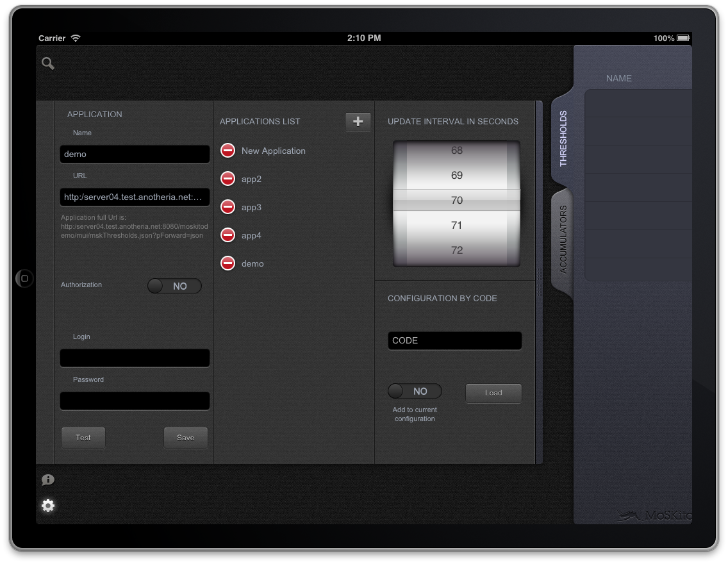Select app4 in applications list
The width and height of the screenshot is (728, 564).
251,236
